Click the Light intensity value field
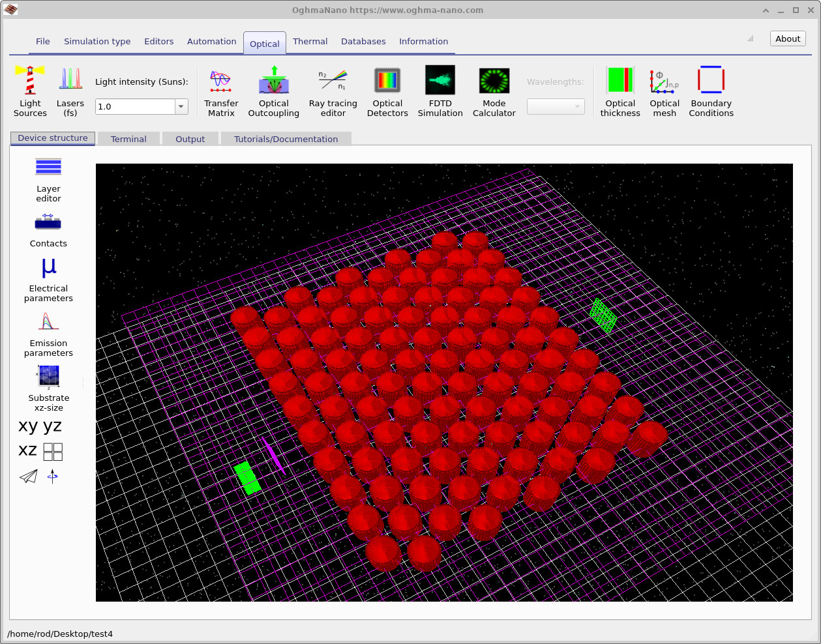Image resolution: width=821 pixels, height=644 pixels. coord(135,106)
